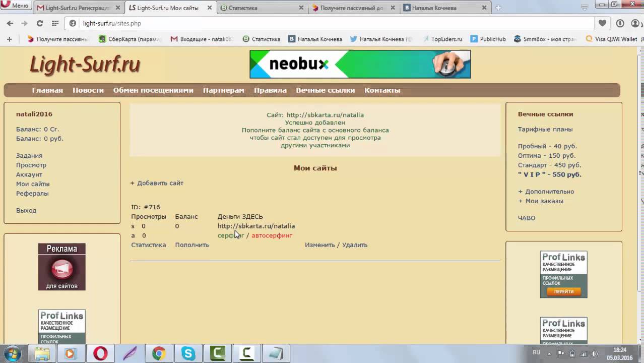644x363 pixels.
Task: Reload the page with the refresh icon
Action: pyautogui.click(x=39, y=23)
